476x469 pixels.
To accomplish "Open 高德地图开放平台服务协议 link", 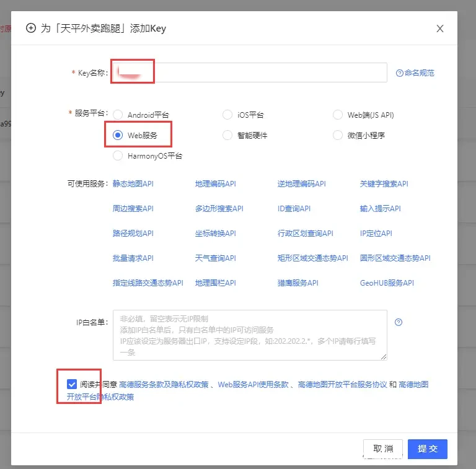I will pyautogui.click(x=342, y=385).
